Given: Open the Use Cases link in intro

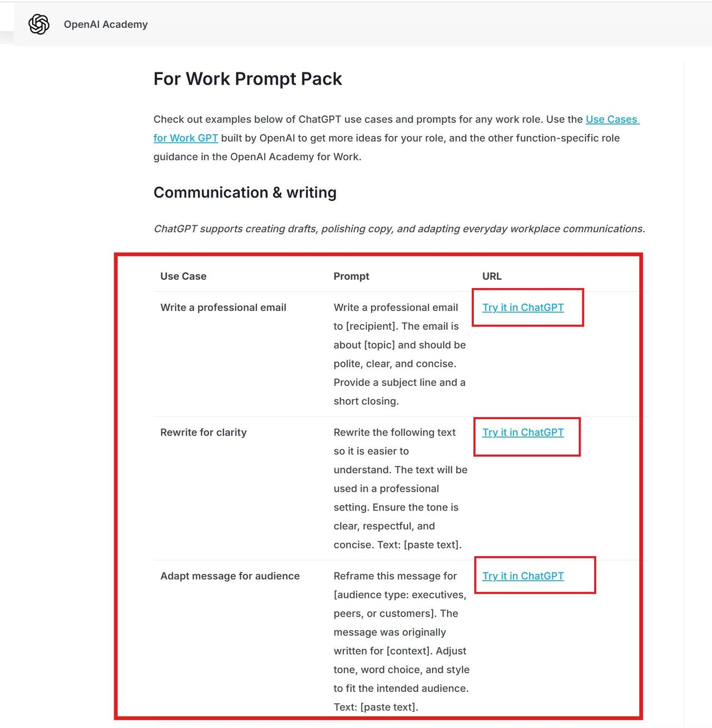Looking at the screenshot, I should click(612, 120).
